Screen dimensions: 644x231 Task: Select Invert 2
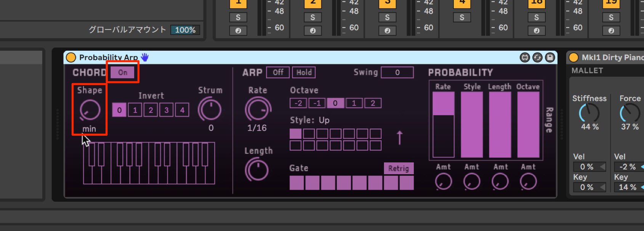pyautogui.click(x=151, y=110)
